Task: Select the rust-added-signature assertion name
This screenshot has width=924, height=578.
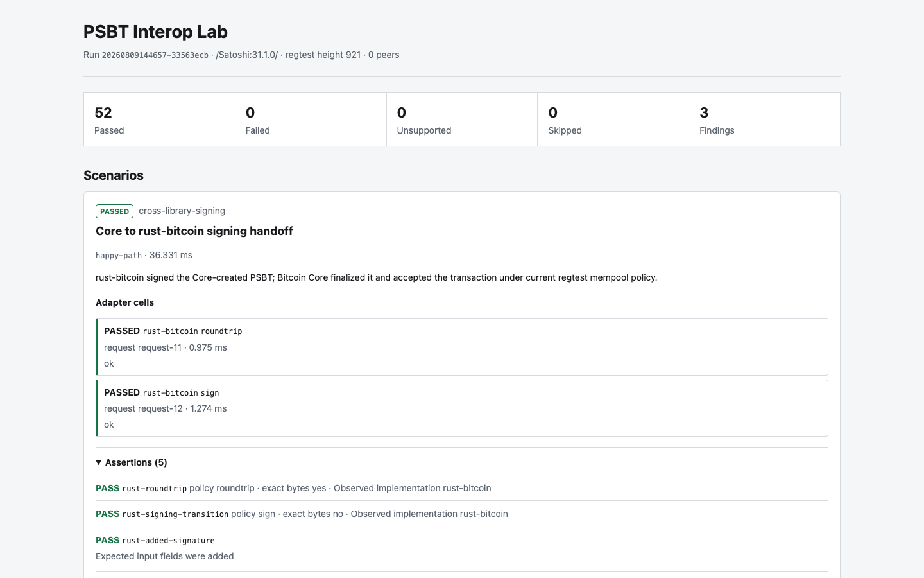Action: click(168, 541)
